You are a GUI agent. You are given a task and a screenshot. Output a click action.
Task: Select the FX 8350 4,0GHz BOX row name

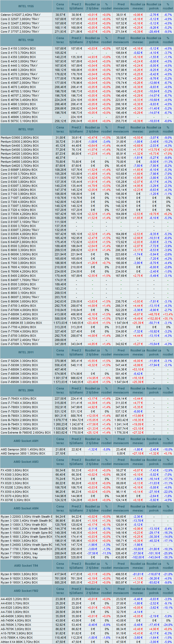tap(14, 492)
